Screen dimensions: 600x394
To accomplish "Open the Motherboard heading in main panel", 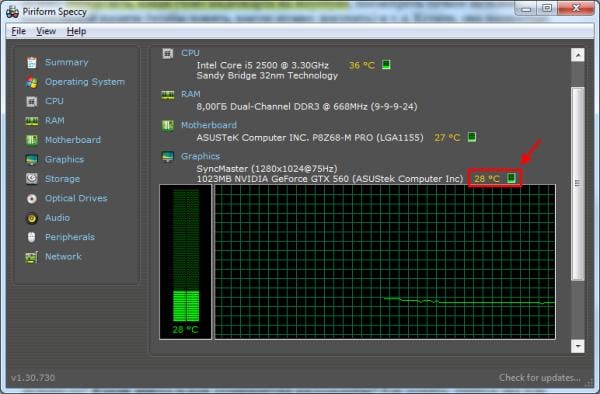I will [209, 125].
